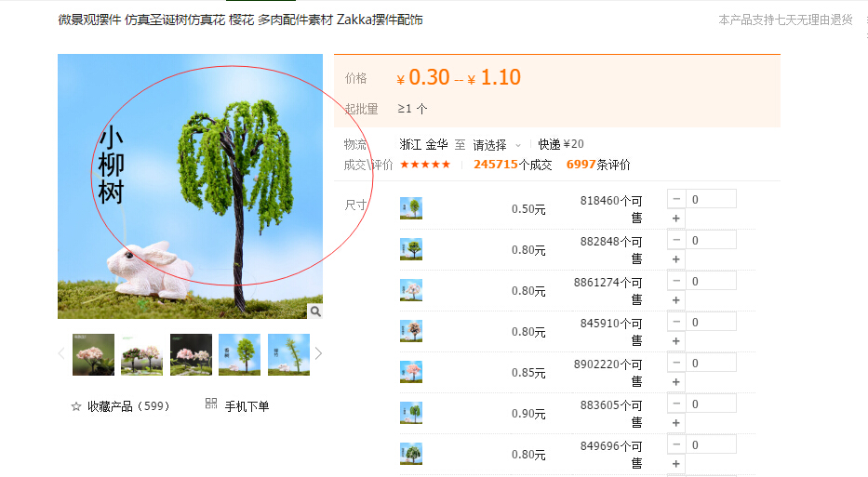The height and width of the screenshot is (477, 868).
Task: Open the 245715个成交 transactions link
Action: [x=513, y=165]
